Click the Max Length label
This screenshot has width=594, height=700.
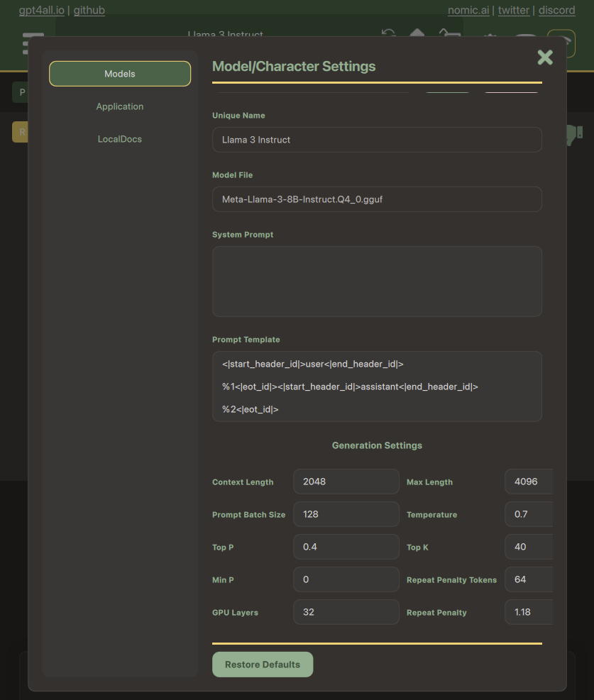point(429,482)
